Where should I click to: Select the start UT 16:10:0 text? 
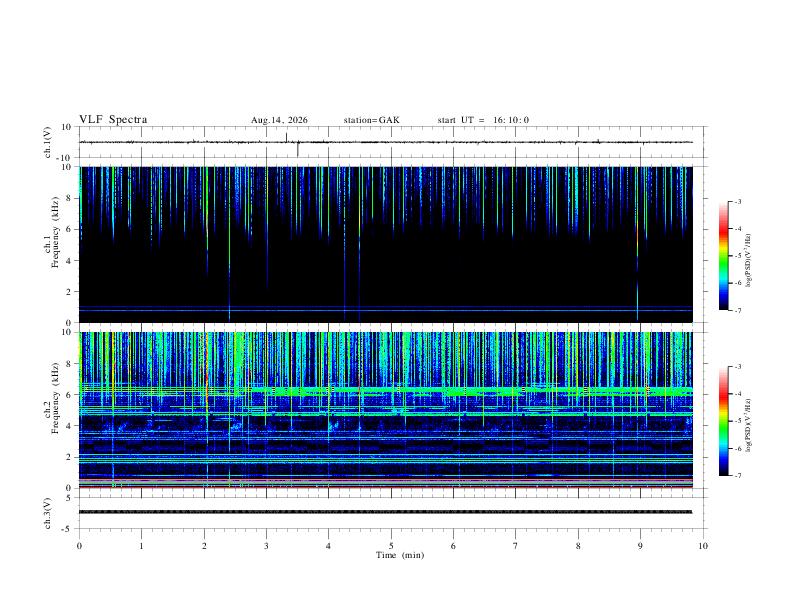pos(483,120)
